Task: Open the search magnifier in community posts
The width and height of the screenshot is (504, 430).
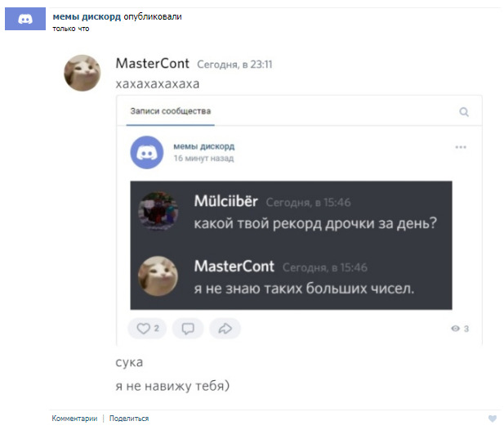Action: coord(464,112)
